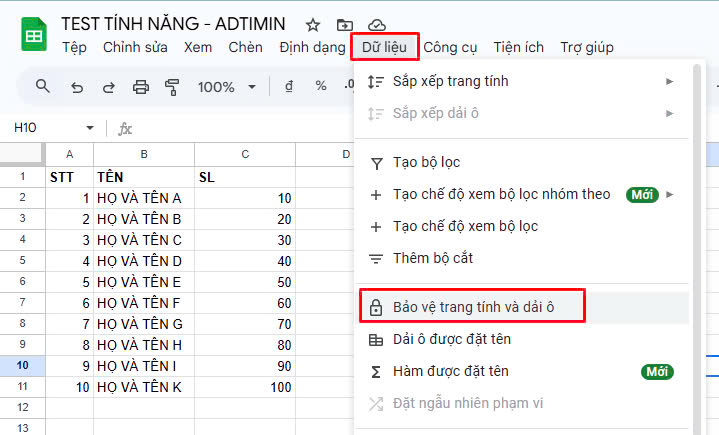Image resolution: width=719 pixels, height=435 pixels.
Task: Expand the Sắp xếp trang tính submenu arrow
Action: (669, 82)
